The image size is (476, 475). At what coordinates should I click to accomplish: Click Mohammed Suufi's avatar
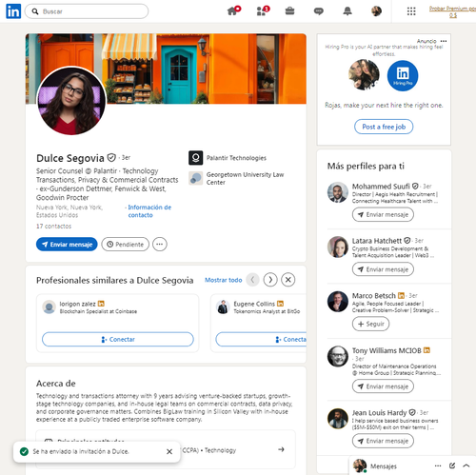click(x=338, y=192)
